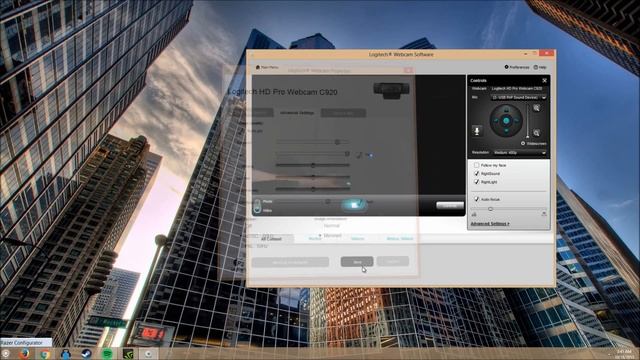Tilt camera down with the bottom pan arrow

[x=506, y=131]
